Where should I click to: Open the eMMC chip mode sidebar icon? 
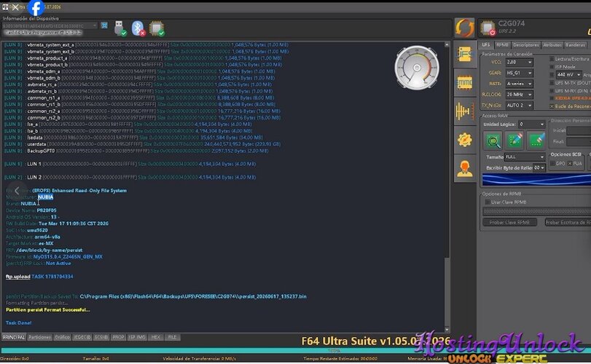click(465, 83)
